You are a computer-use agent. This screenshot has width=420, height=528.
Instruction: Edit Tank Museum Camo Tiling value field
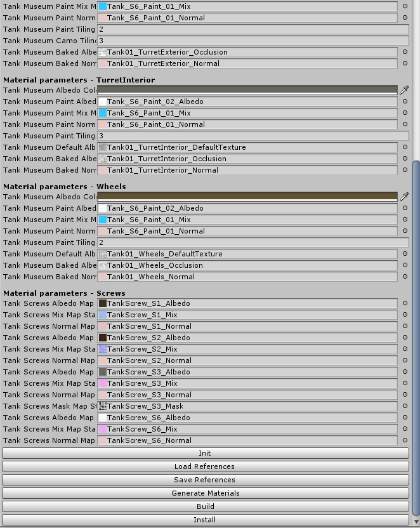click(x=253, y=41)
